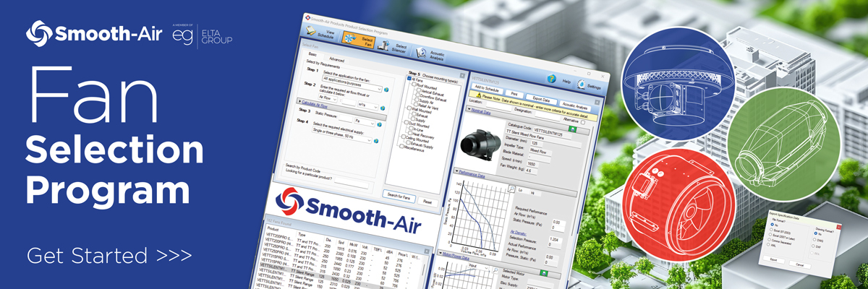868x289 pixels.
Task: Select the DWG drawing format radio
Action: click(x=814, y=239)
